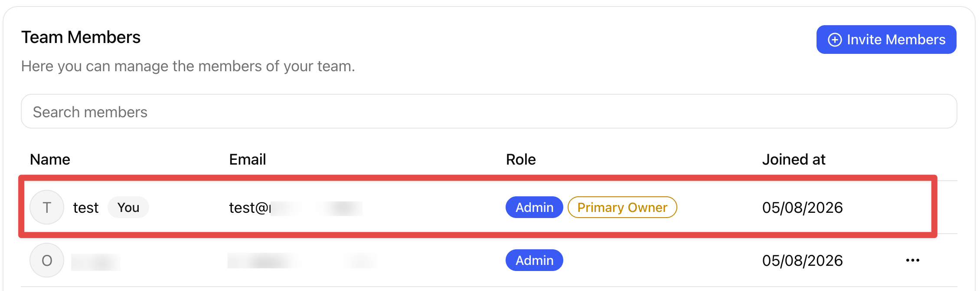Screen dimensions: 980x291
Task: Click the Admin badge in second member's row
Action: (534, 260)
